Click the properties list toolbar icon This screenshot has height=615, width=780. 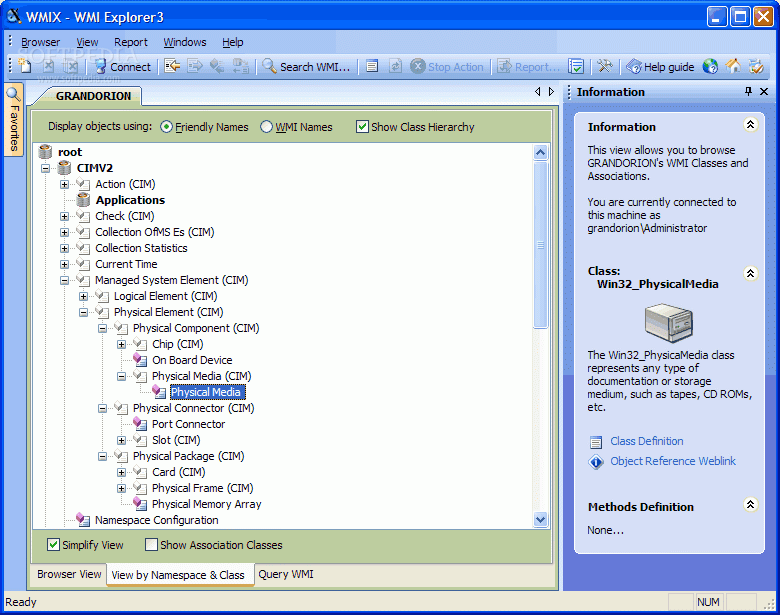[x=372, y=66]
